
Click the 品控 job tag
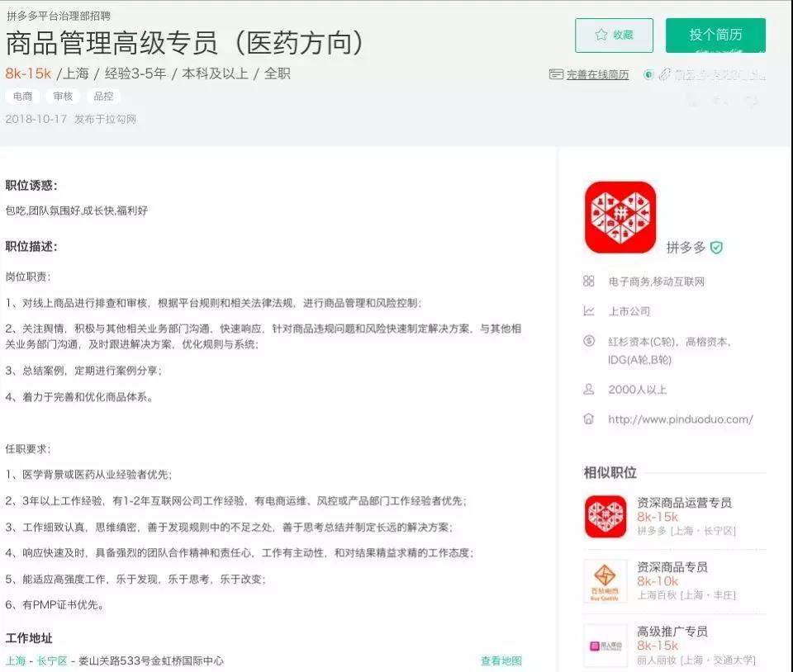103,97
